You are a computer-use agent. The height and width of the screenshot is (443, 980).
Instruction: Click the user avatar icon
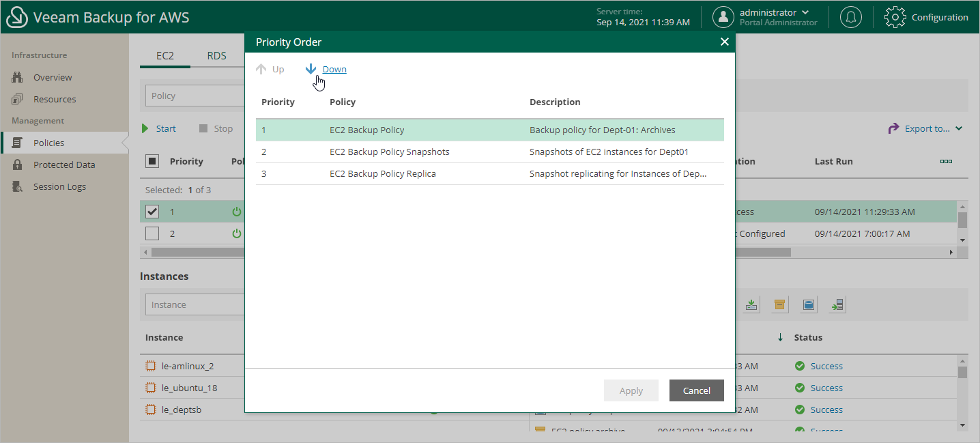[723, 17]
